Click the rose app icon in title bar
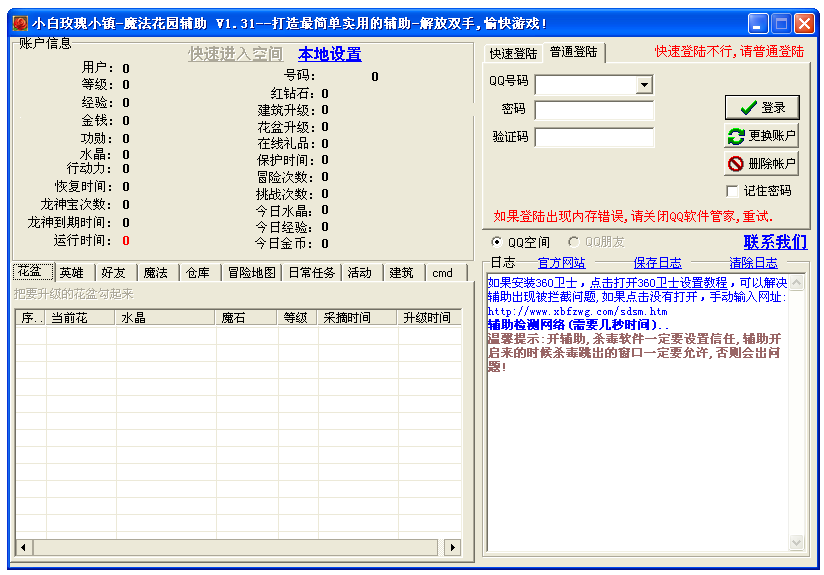 20,23
